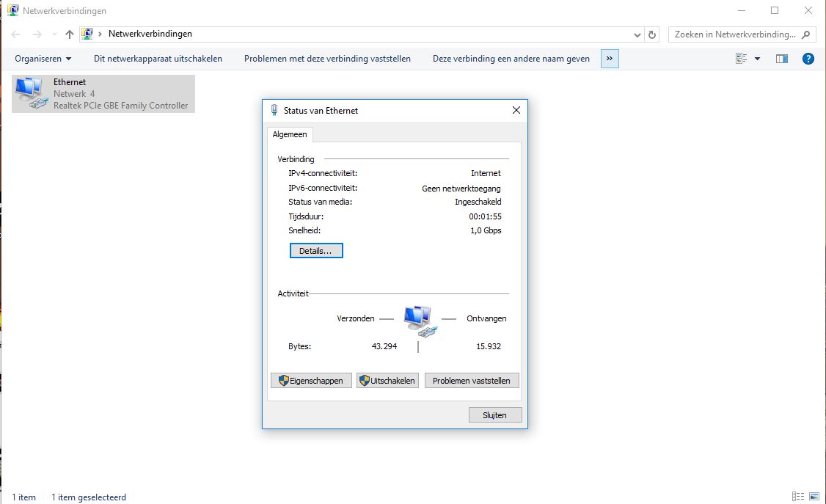Refresh the Netwerkverbindingen view
The image size is (826, 504).
[652, 34]
